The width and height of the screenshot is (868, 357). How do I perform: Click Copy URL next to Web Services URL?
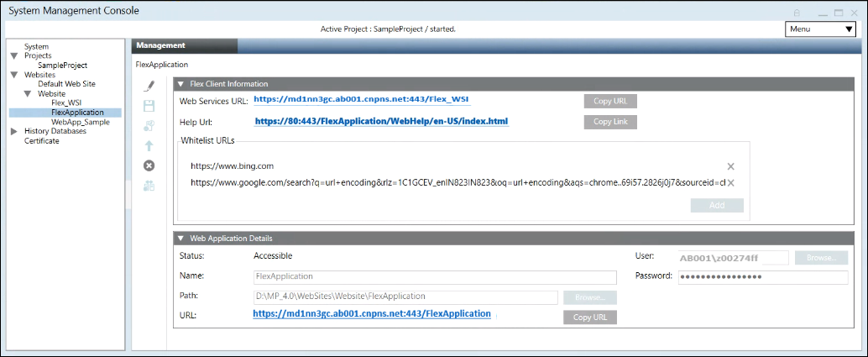(610, 101)
